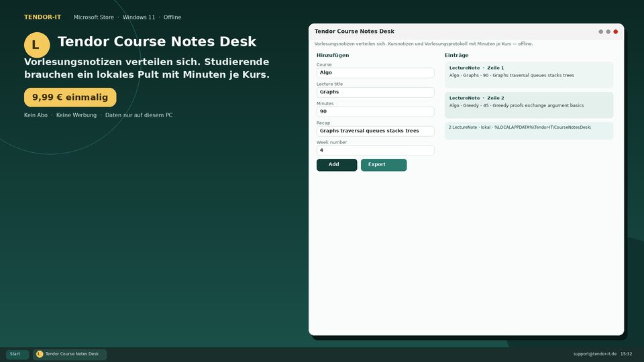644x362 pixels.
Task: Click the large Tendor Course Notes Desk heading
Action: (157, 42)
